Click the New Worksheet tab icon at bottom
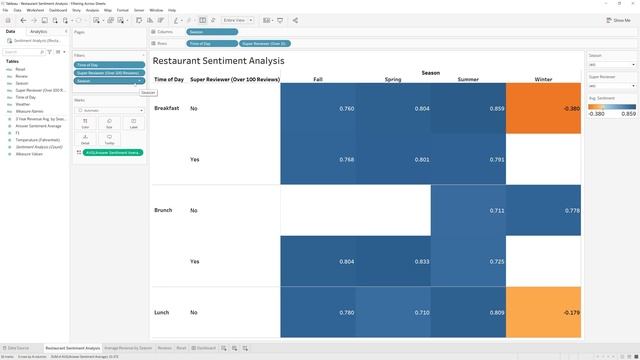 coord(224,348)
